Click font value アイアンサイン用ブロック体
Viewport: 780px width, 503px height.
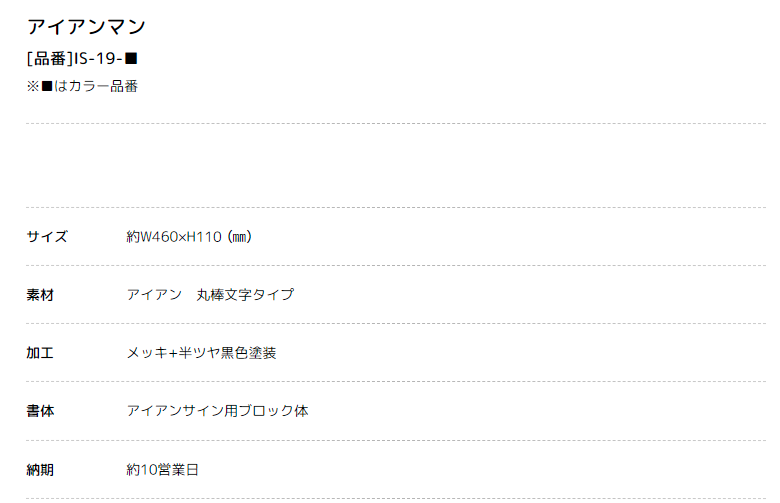click(217, 411)
